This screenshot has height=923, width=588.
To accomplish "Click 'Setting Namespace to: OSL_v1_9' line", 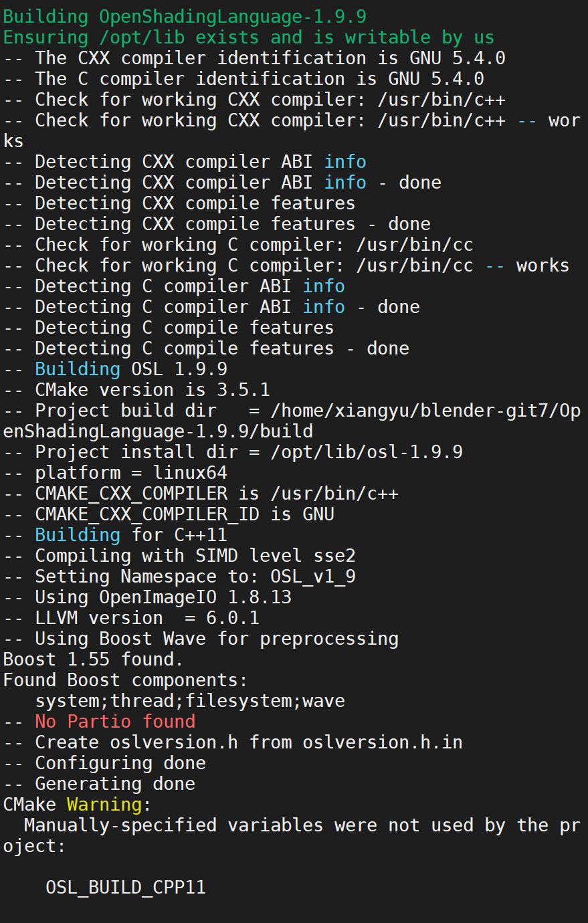I will [179, 577].
